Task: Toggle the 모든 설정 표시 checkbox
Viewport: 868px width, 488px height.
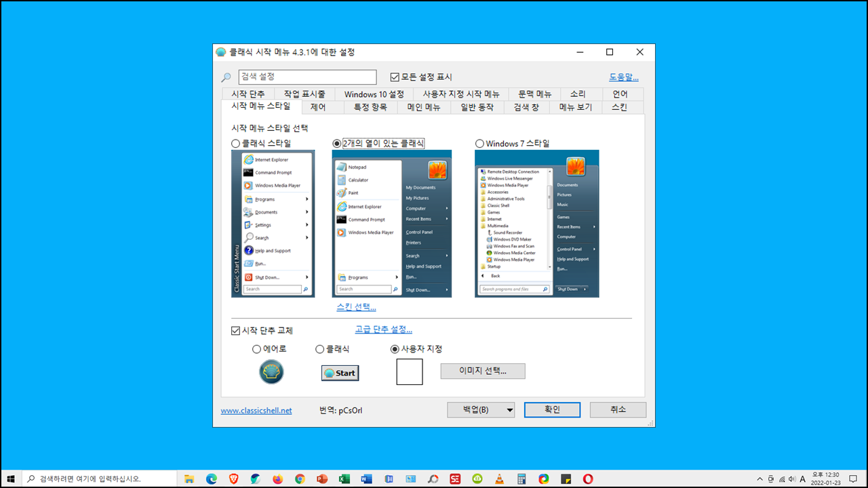Action: point(395,77)
